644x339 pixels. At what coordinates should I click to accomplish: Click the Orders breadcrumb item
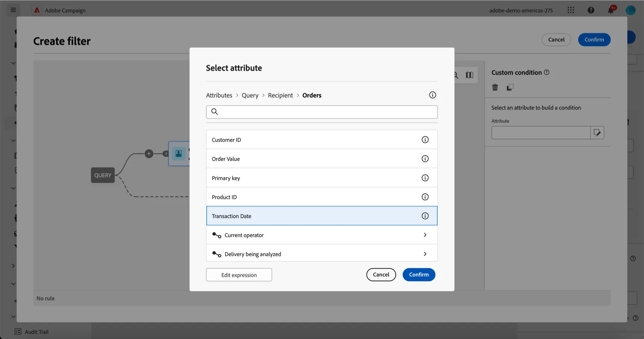tap(312, 95)
